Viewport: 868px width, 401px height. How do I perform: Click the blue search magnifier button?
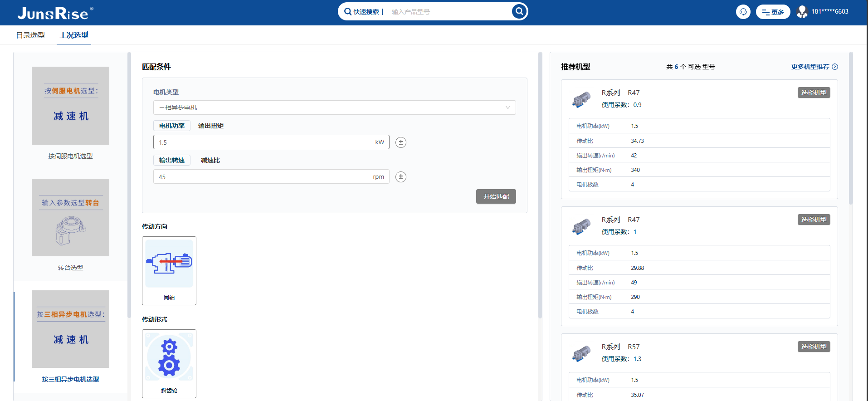point(519,11)
